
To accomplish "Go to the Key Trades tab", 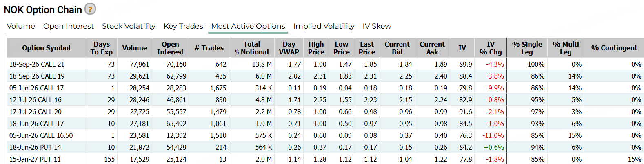I will click(183, 26).
